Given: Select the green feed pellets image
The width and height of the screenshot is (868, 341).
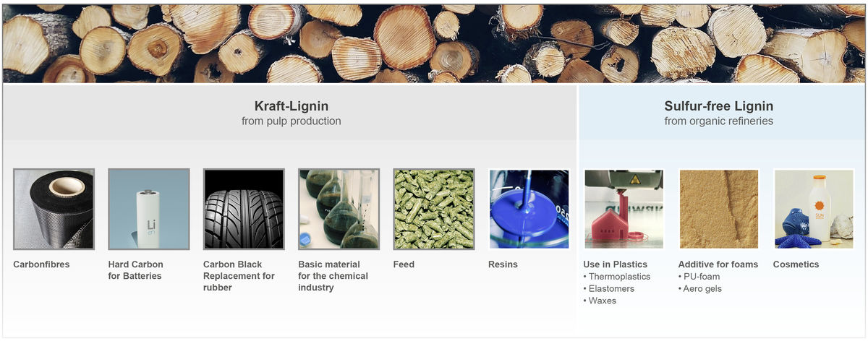Looking at the screenshot, I should click(434, 210).
